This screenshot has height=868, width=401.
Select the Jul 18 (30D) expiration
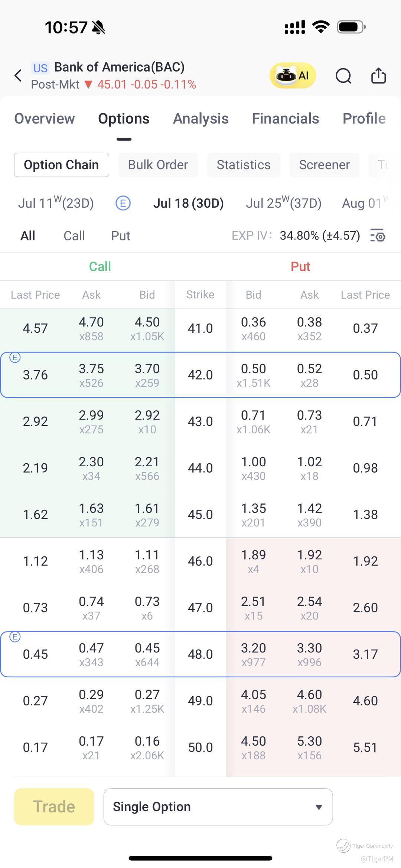[x=188, y=203]
